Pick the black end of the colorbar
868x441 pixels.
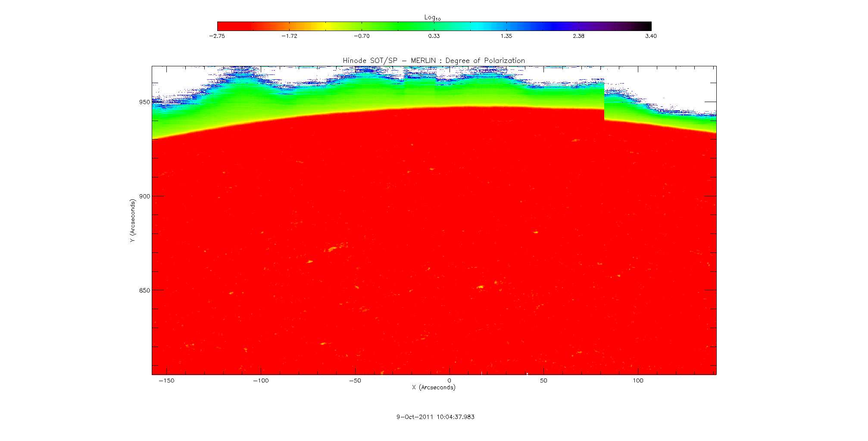648,26
